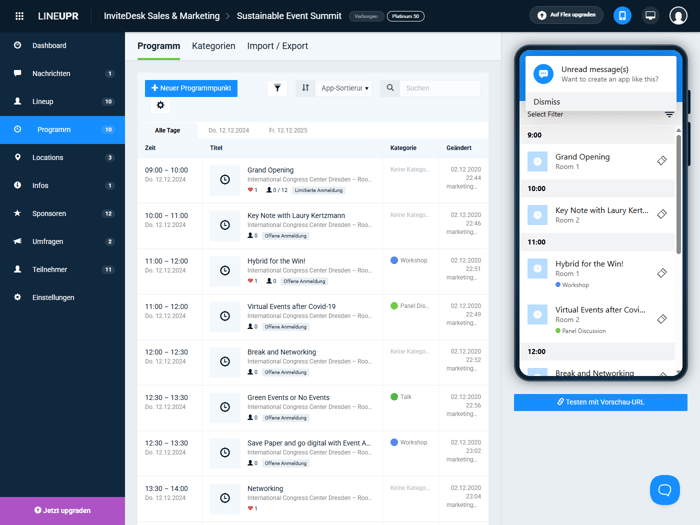Click ticket icon next to Grand Opening
Viewport: 700px width, 525px height.
click(x=662, y=161)
